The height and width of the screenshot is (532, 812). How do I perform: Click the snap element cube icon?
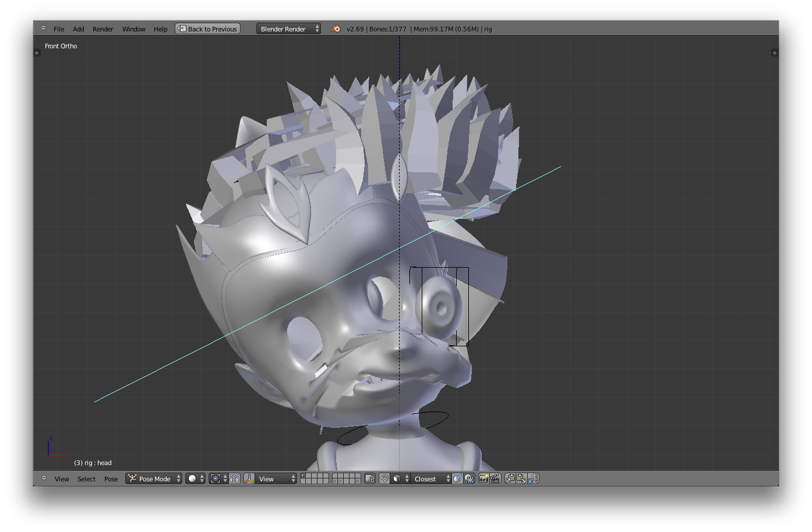[397, 478]
